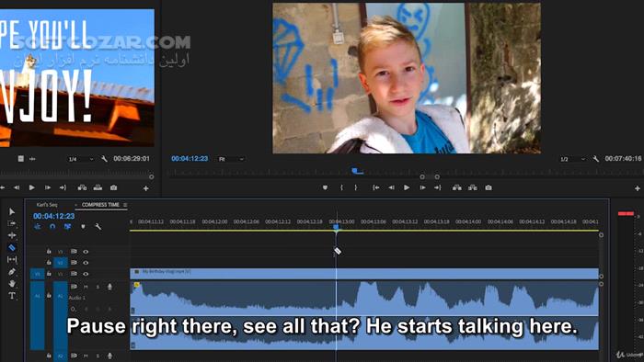Step back one frame in Source monitor
The image size is (644, 362).
pyautogui.click(x=17, y=187)
